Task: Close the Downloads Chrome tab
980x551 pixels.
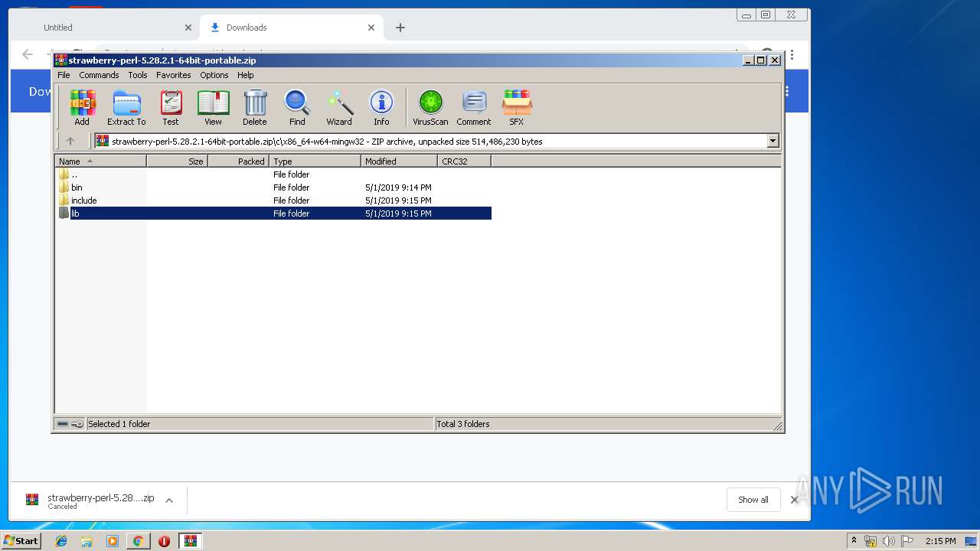Action: coord(371,28)
